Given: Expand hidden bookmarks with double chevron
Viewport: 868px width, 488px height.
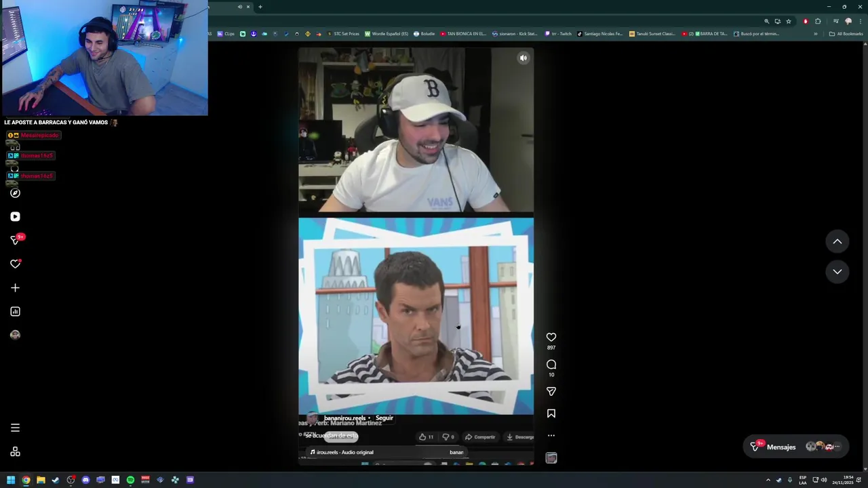Looking at the screenshot, I should (x=816, y=34).
